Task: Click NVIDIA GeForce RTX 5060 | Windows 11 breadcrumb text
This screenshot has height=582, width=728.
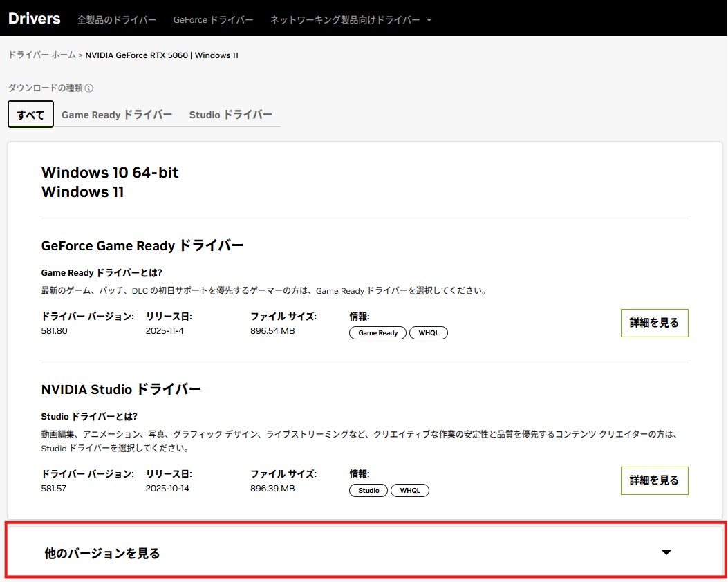Action: point(162,55)
